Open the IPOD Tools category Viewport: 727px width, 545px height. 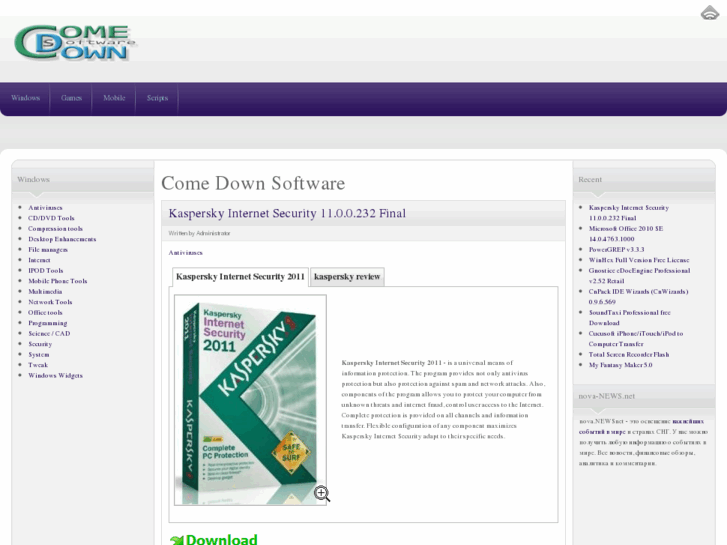click(45, 270)
